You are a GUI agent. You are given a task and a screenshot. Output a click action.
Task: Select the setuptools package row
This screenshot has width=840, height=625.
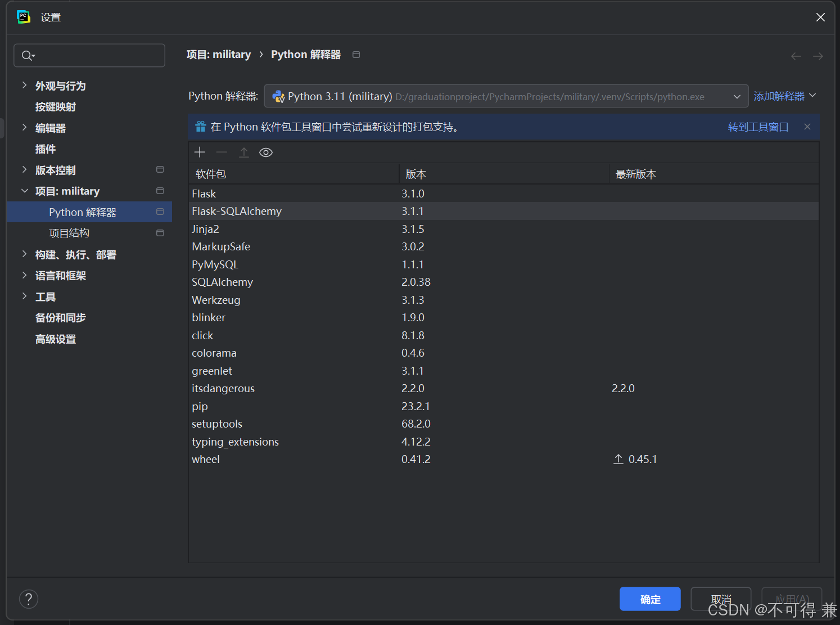click(x=504, y=424)
